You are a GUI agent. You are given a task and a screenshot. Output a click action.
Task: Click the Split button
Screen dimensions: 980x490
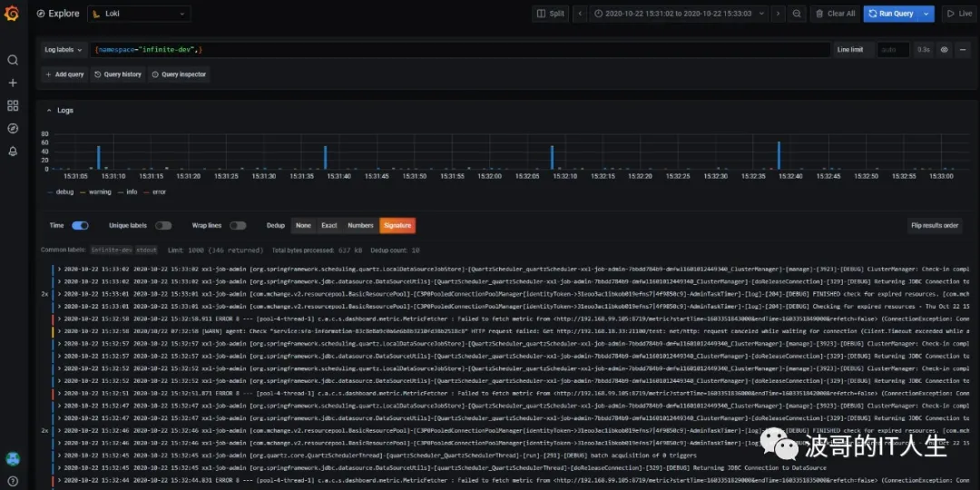click(x=551, y=14)
